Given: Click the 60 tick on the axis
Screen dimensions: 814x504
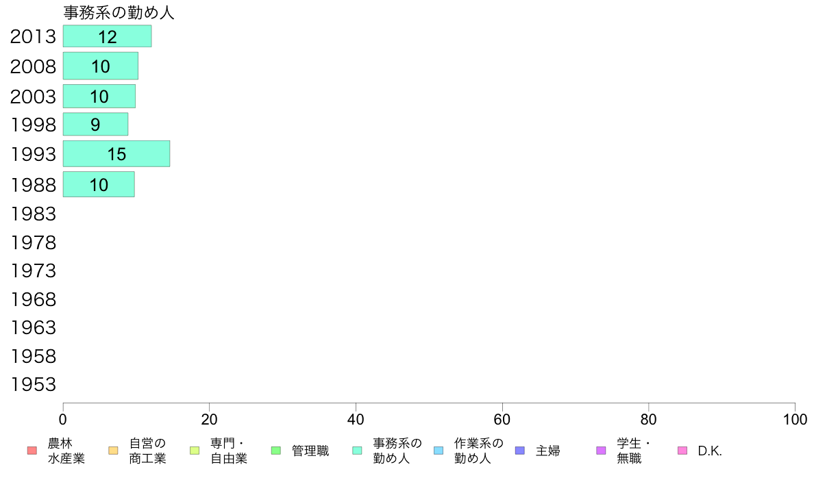Looking at the screenshot, I should [502, 419].
